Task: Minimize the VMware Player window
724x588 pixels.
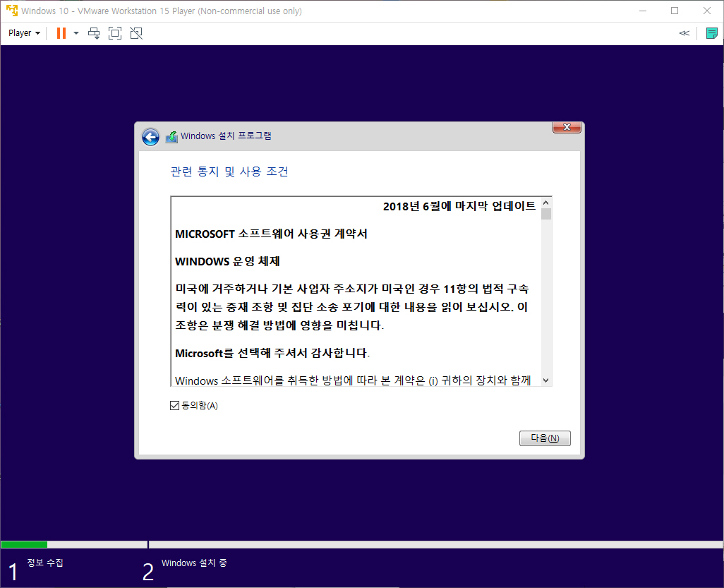Action: (643, 11)
